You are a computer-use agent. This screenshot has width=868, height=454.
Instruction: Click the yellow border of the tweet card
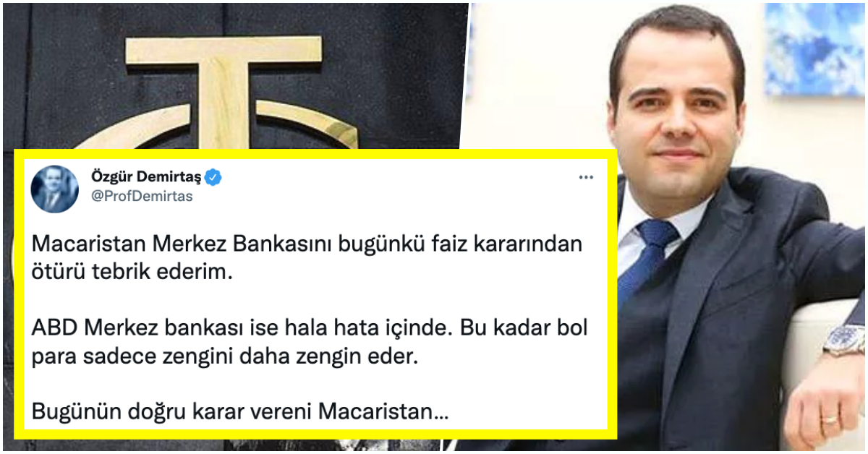tap(315, 154)
